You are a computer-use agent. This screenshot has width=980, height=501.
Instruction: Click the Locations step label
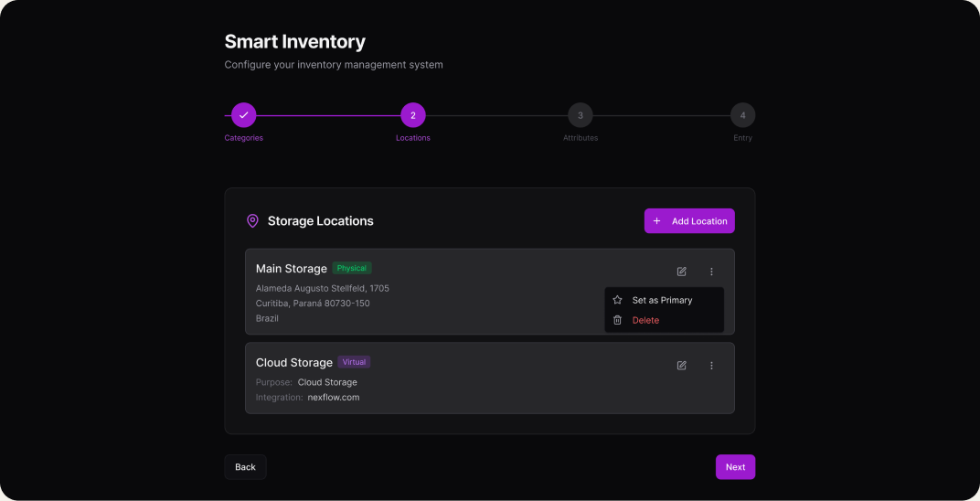pyautogui.click(x=413, y=138)
